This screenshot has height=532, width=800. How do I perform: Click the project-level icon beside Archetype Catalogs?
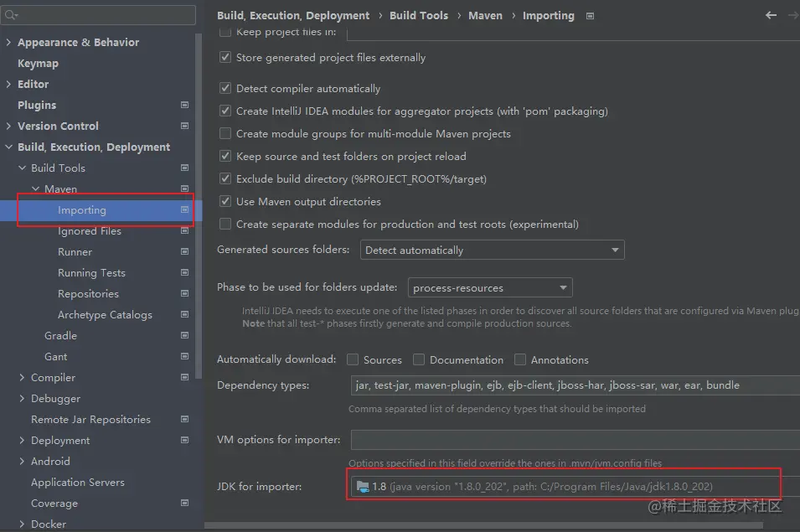[184, 314]
